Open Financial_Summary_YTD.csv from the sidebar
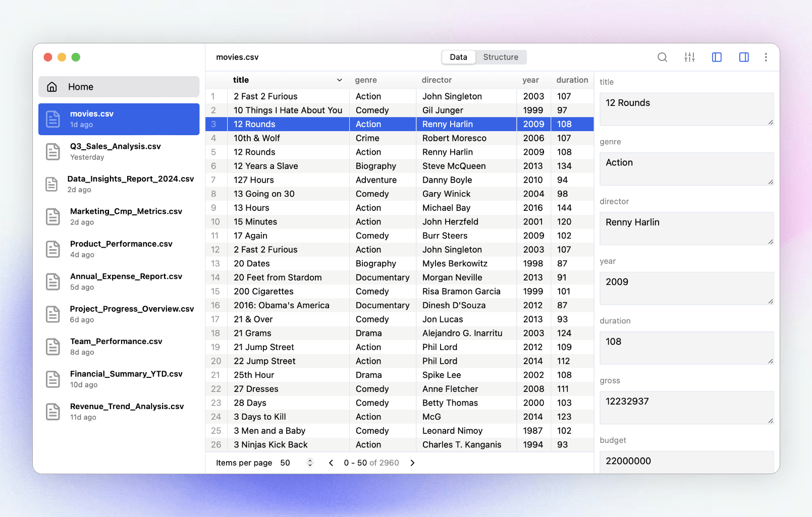 [x=126, y=379]
